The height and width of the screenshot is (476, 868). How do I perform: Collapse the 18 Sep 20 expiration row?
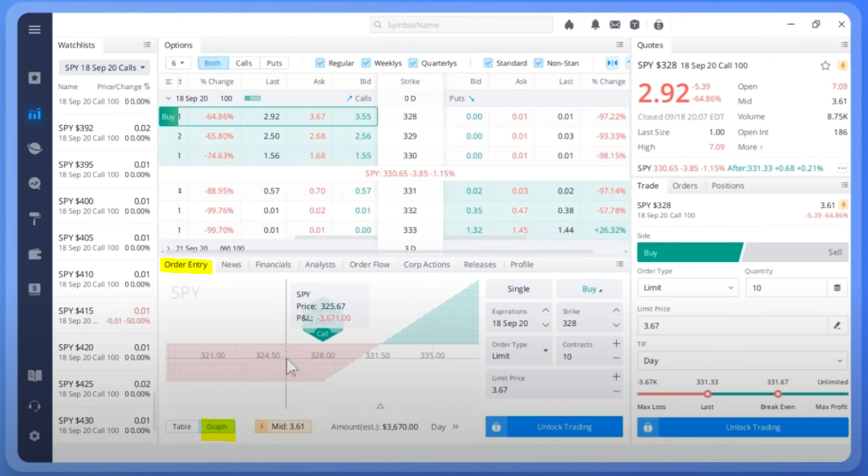(168, 98)
